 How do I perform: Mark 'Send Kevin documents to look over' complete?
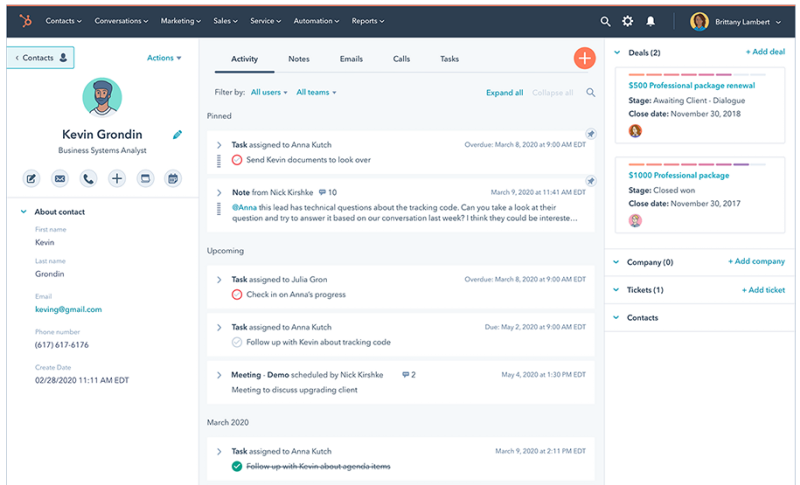pyautogui.click(x=237, y=160)
